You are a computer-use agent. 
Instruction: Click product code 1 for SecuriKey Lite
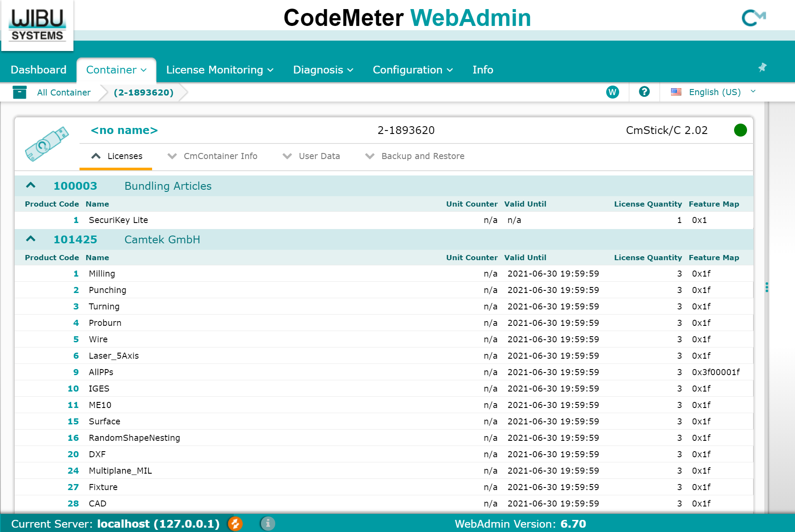tap(76, 220)
